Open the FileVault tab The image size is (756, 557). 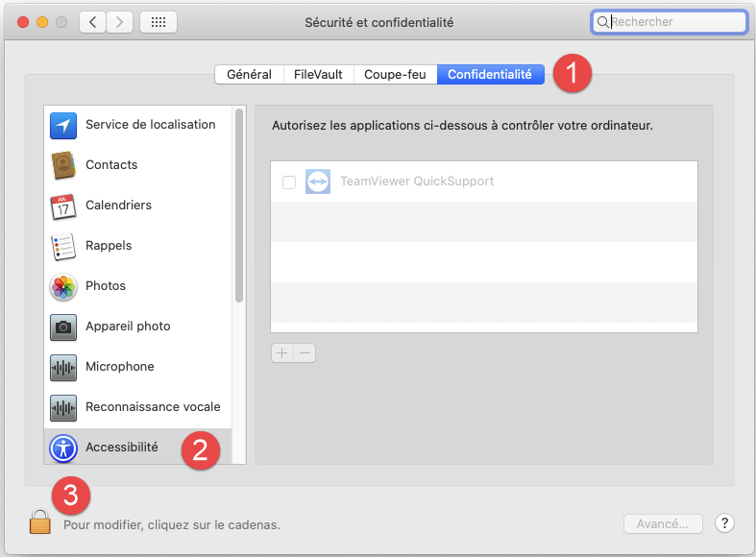tap(318, 75)
